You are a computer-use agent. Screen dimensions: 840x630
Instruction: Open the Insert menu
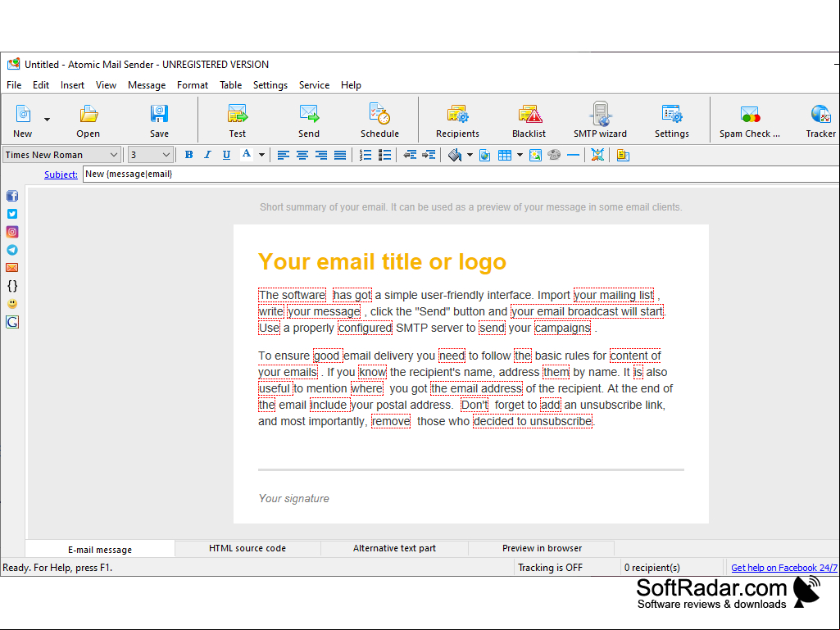[72, 85]
